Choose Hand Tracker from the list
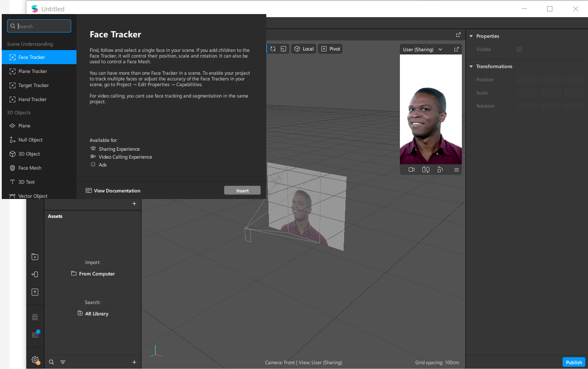 (39, 99)
